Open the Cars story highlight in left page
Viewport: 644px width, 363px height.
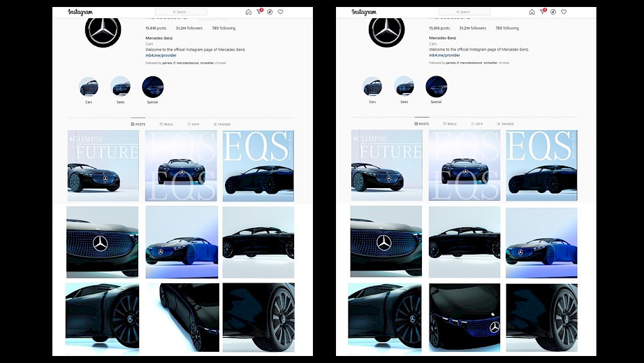(x=89, y=87)
